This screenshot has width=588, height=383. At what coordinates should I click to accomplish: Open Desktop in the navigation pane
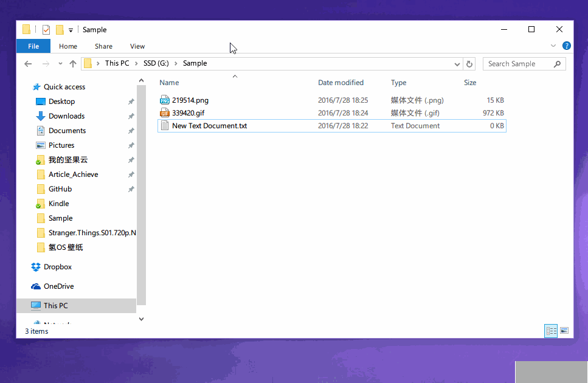click(x=61, y=102)
